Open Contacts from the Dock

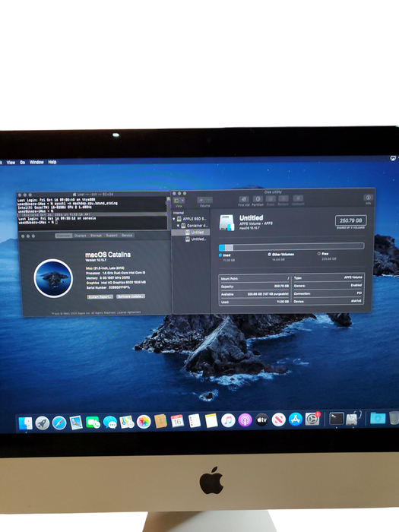click(160, 421)
